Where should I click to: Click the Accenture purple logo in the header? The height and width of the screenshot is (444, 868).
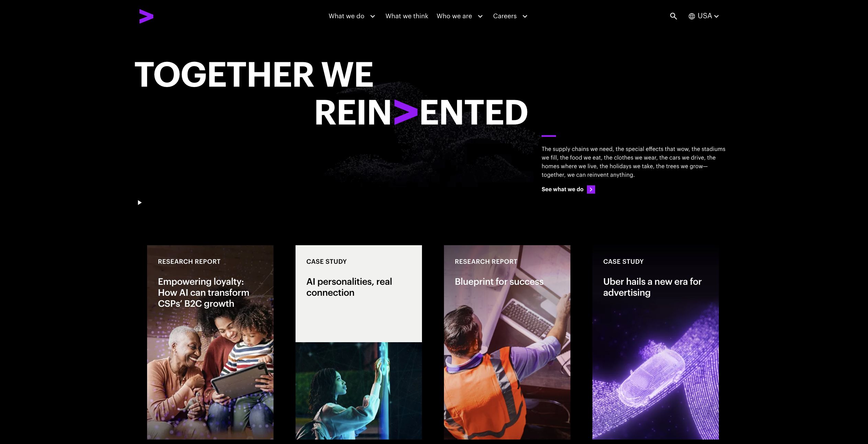pyautogui.click(x=146, y=16)
